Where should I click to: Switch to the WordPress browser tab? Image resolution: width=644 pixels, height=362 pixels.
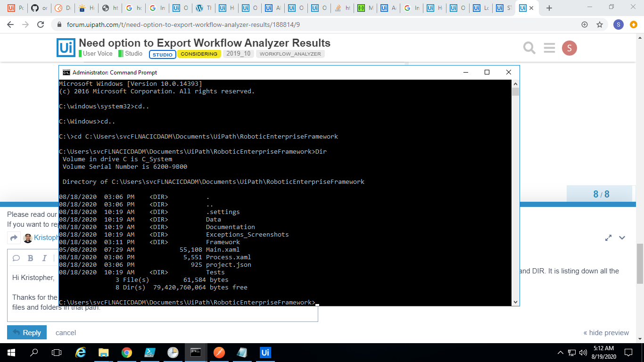(204, 8)
